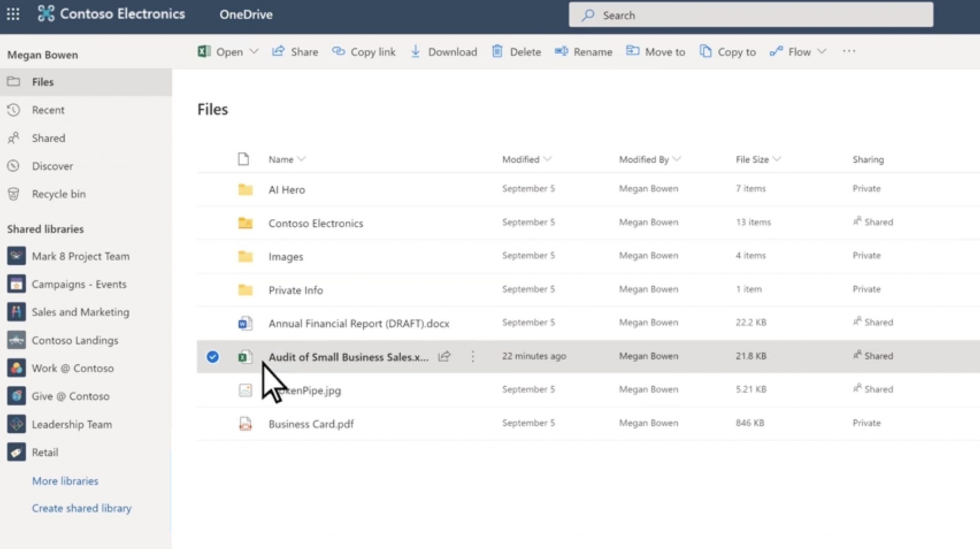
Task: Click the Excel icon beside Open
Action: coord(204,51)
